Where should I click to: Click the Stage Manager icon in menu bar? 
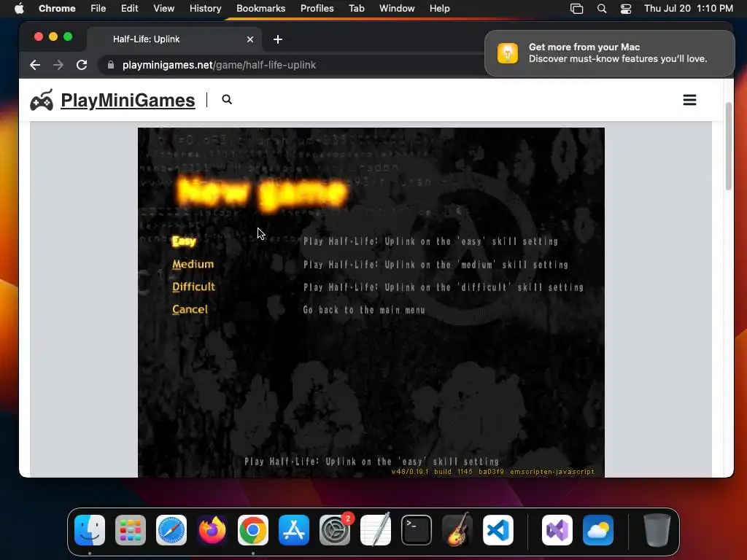point(576,9)
